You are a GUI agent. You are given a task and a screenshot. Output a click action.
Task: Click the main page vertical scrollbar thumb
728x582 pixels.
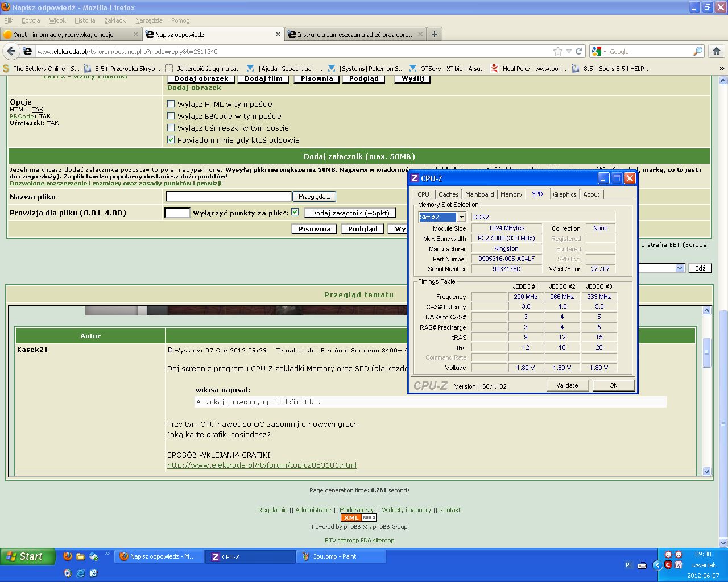tap(723, 424)
